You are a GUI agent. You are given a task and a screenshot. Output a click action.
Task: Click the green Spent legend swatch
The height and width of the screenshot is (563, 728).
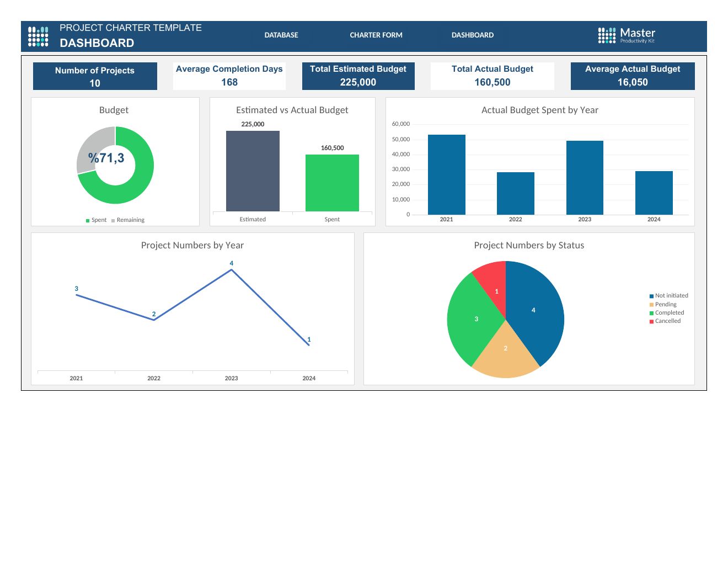pyautogui.click(x=88, y=221)
